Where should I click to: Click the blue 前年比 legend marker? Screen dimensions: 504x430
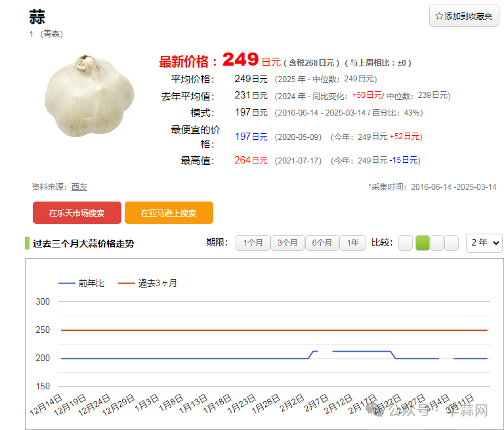pyautogui.click(x=67, y=284)
